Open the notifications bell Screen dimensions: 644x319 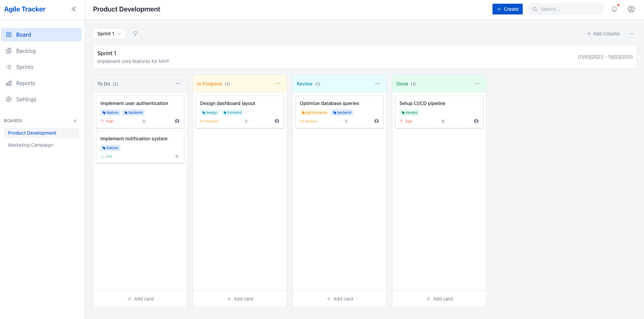[x=614, y=9]
